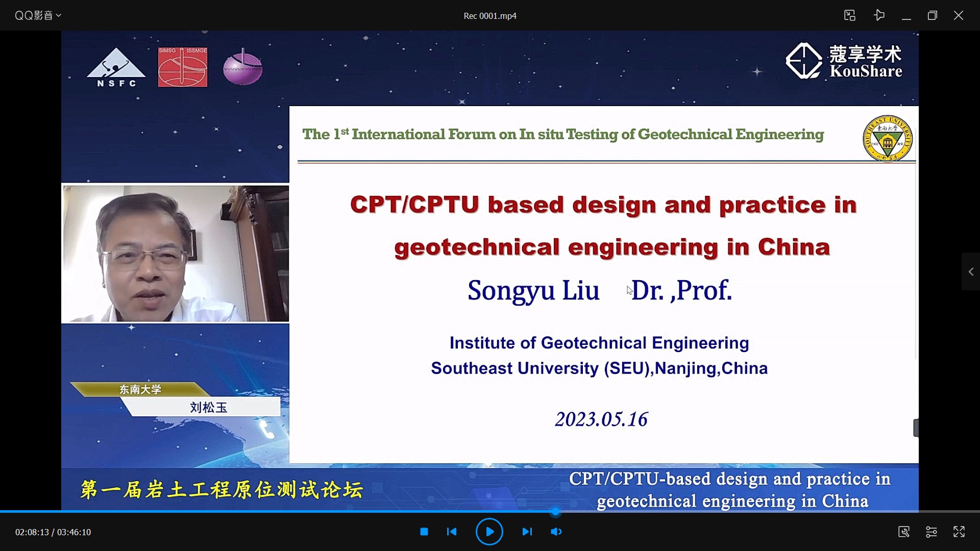This screenshot has width=980, height=551.
Task: Pin the player window on top
Action: pos(879,15)
